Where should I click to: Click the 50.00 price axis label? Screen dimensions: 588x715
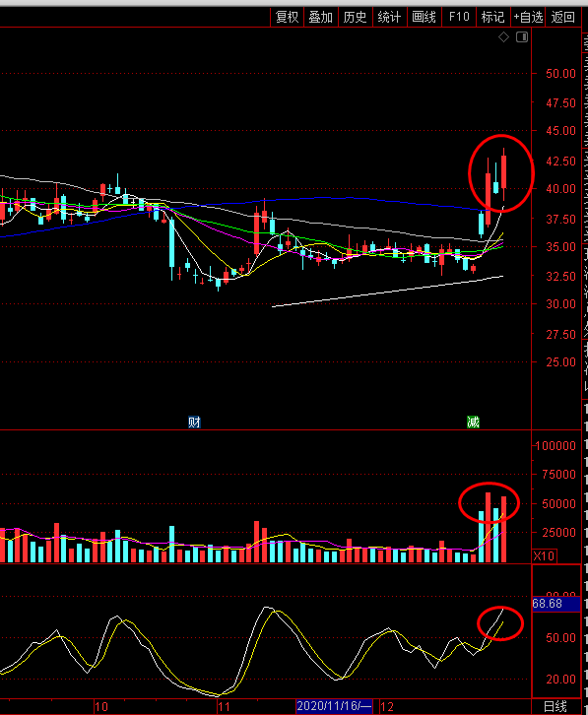[x=560, y=74]
